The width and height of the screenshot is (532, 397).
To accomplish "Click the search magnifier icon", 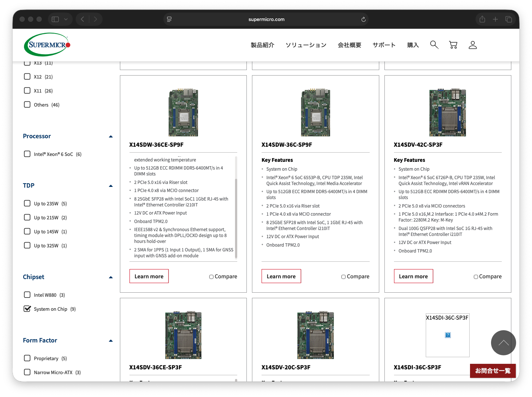I will tap(434, 45).
